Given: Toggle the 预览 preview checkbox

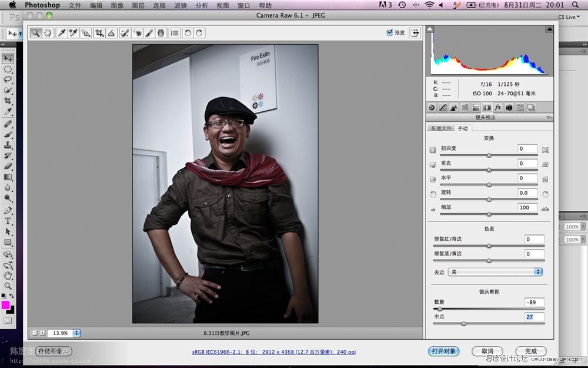Looking at the screenshot, I should click(389, 32).
